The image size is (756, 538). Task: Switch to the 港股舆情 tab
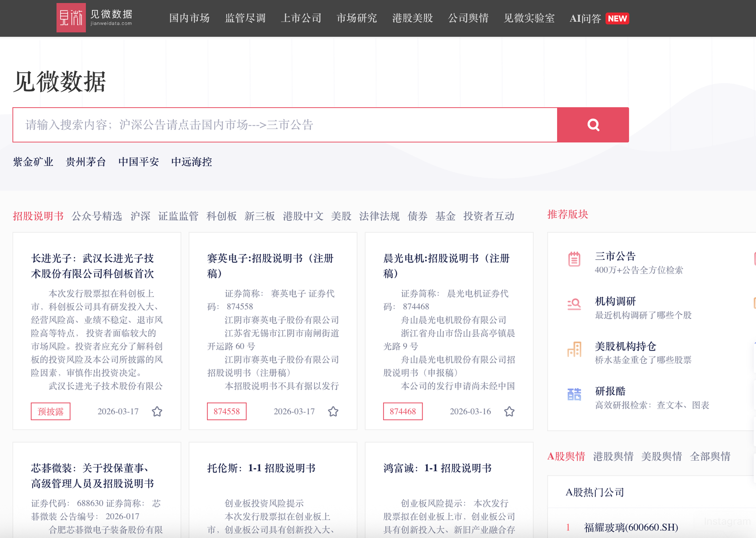(x=613, y=456)
